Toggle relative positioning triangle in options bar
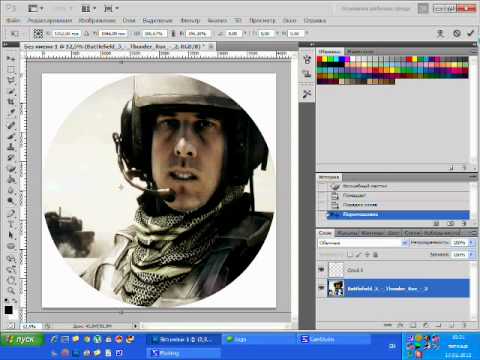480x360 pixels. point(86,33)
